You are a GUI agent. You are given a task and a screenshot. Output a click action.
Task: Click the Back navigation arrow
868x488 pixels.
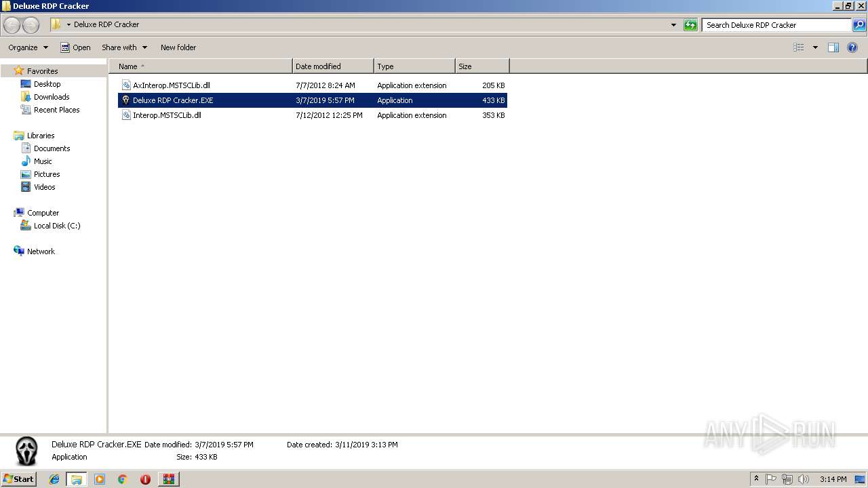pos(12,25)
